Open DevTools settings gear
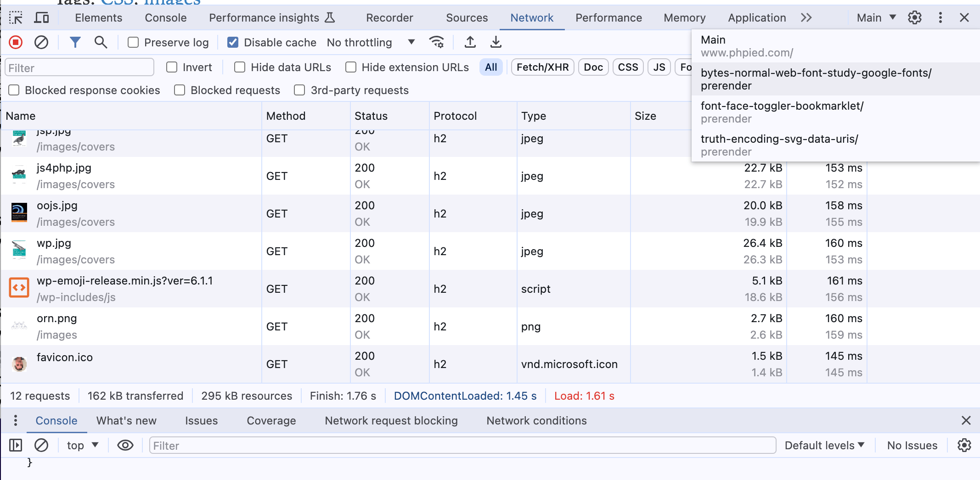Viewport: 980px width, 480px height. click(914, 18)
